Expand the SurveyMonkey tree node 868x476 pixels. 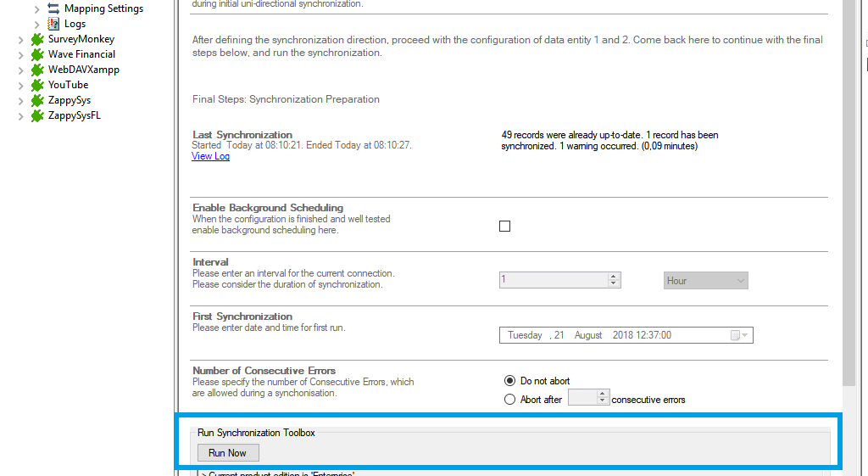pyautogui.click(x=21, y=39)
